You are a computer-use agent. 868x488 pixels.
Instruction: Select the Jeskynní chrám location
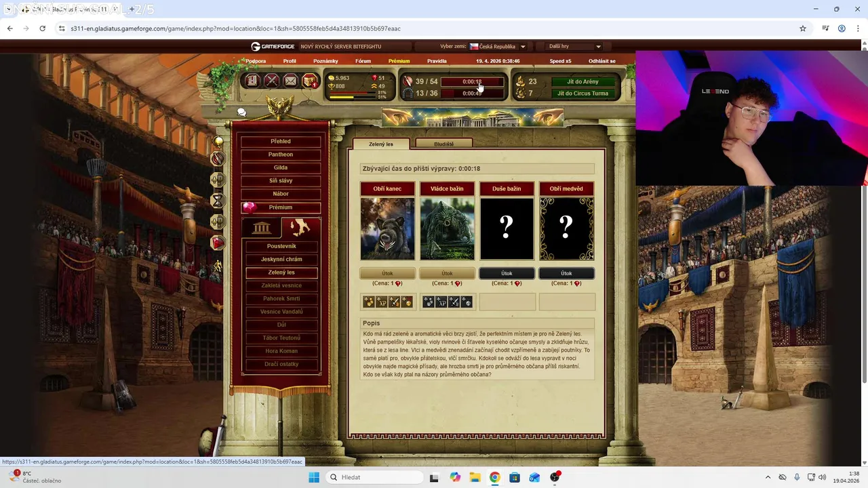coord(281,259)
